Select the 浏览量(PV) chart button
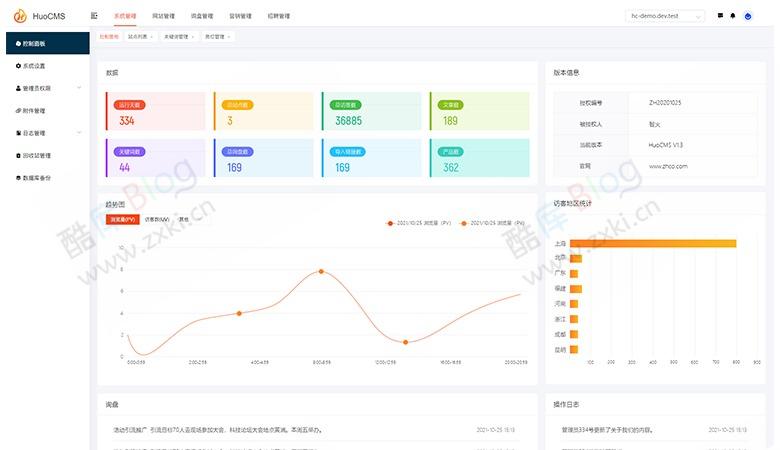This screenshot has width=780, height=450. 122,219
